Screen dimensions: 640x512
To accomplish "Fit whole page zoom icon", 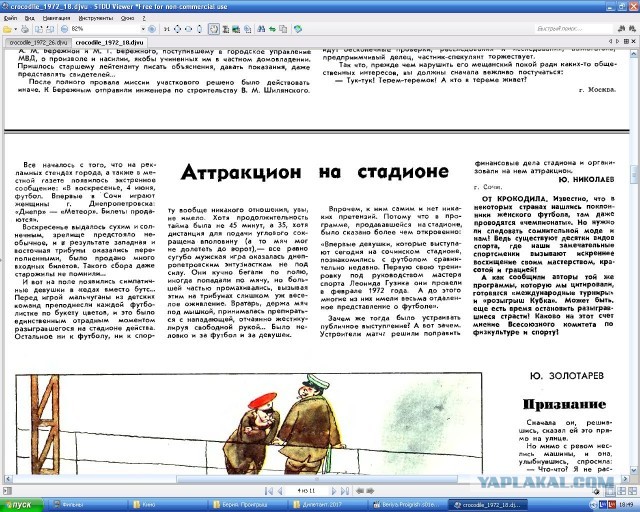I will pos(178,29).
